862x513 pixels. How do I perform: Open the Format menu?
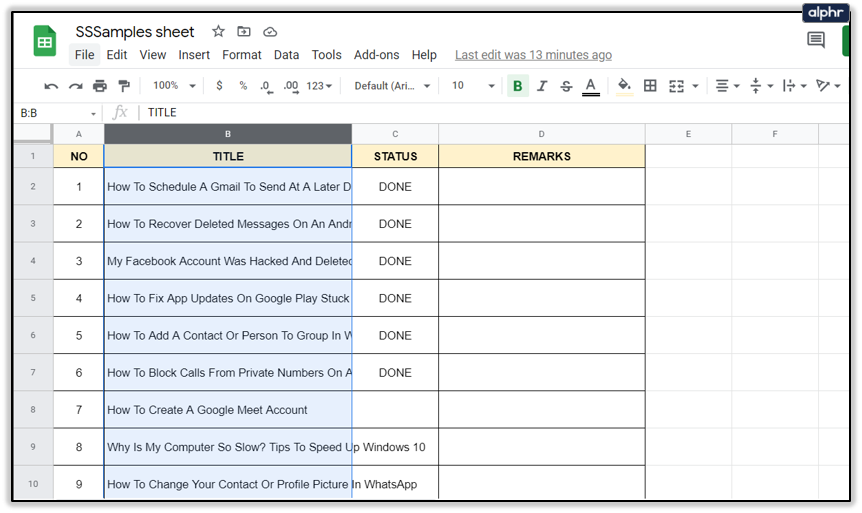[x=241, y=55]
